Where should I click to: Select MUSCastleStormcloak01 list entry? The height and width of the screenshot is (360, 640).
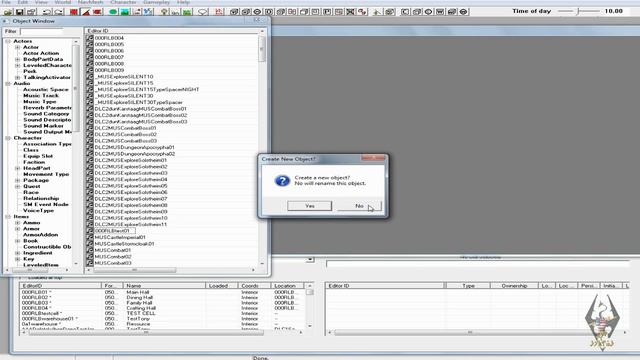pyautogui.click(x=124, y=244)
